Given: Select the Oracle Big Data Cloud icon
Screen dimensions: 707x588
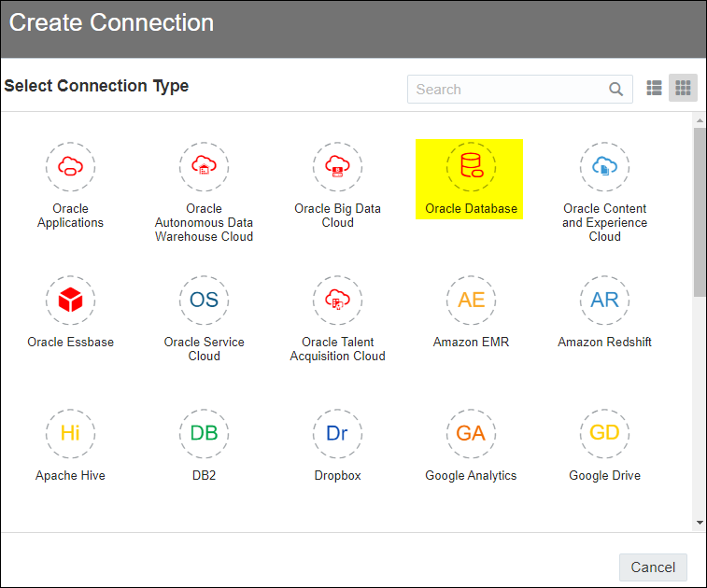Looking at the screenshot, I should click(337, 167).
